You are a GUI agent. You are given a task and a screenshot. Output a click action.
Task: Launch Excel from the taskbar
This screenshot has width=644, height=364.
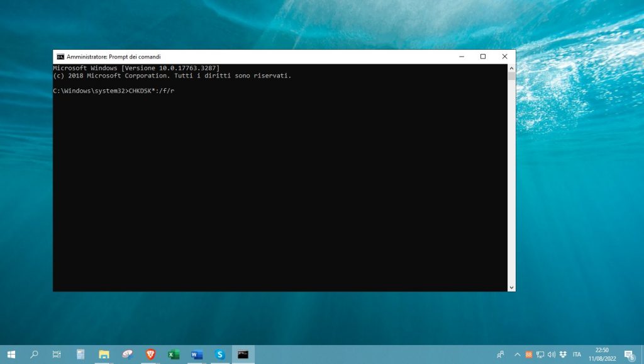point(174,355)
